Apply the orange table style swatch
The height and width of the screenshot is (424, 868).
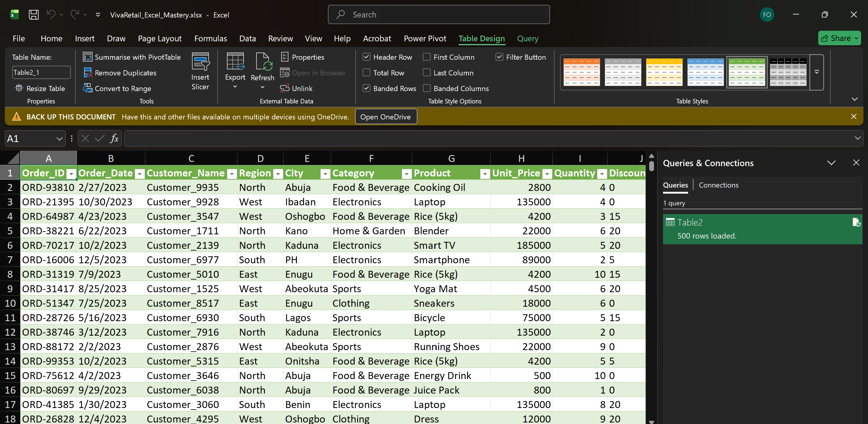[581, 72]
